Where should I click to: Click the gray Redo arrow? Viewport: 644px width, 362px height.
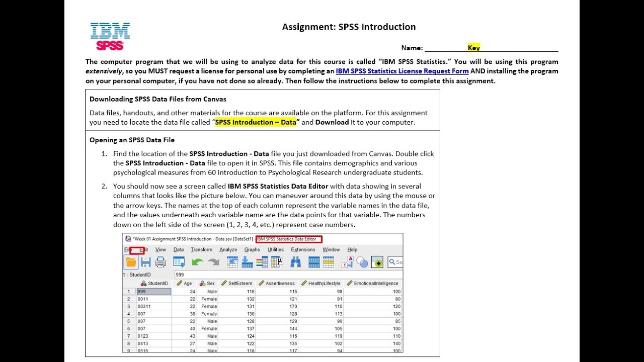tap(213, 262)
